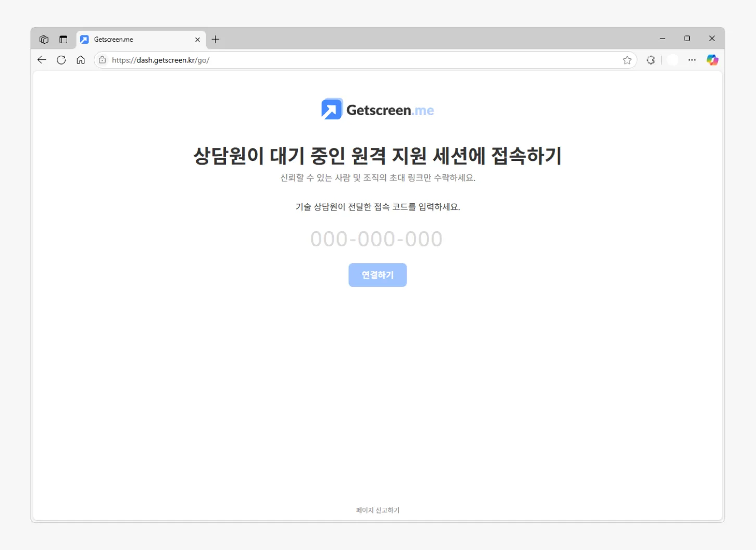Close the Getscreen.me tab
Viewport: 756px width, 550px height.
click(x=197, y=39)
